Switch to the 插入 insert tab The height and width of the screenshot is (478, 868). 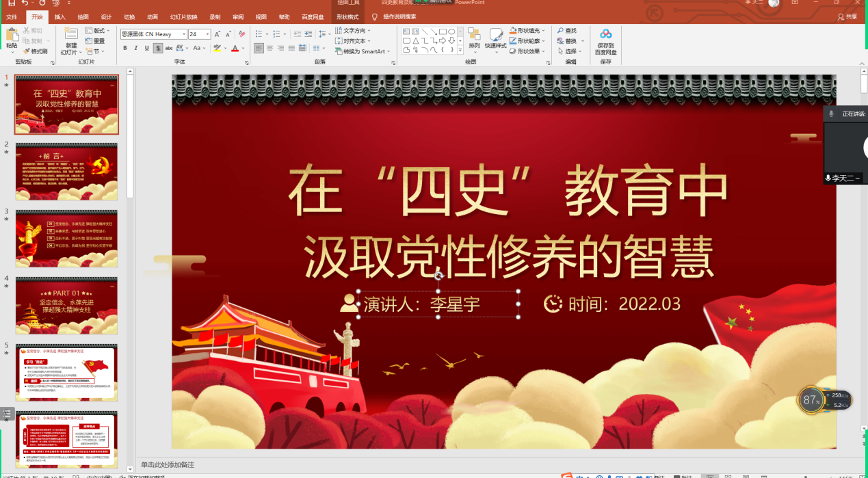pyautogui.click(x=60, y=16)
